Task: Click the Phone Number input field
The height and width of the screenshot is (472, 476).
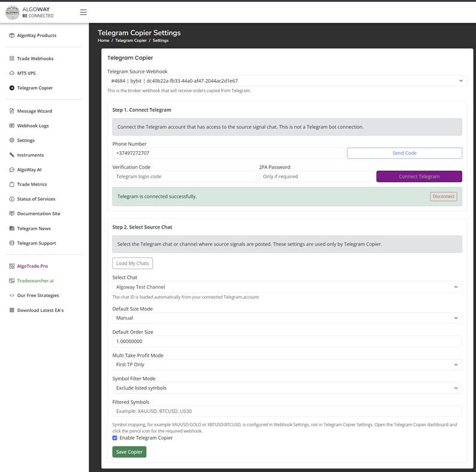Action: 228,153
